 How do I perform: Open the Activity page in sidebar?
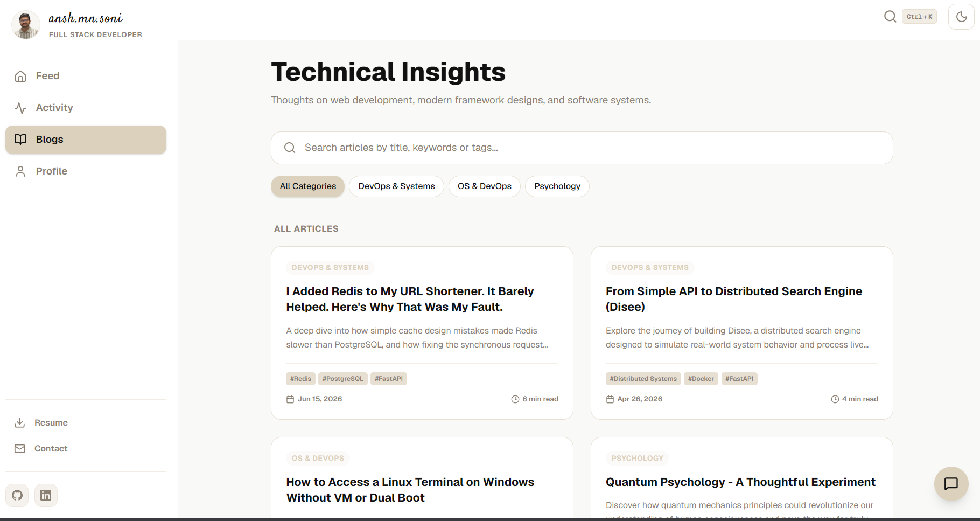pos(86,108)
